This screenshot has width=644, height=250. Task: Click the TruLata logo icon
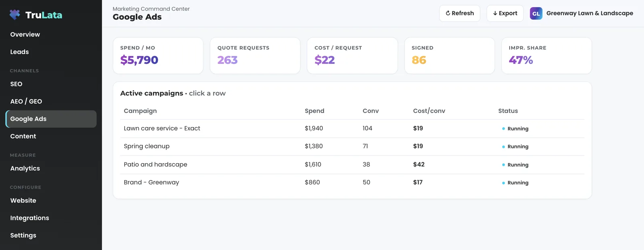click(15, 15)
